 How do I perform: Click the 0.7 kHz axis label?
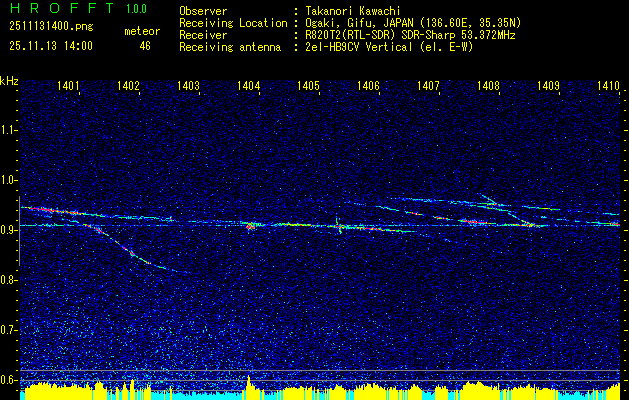7,330
